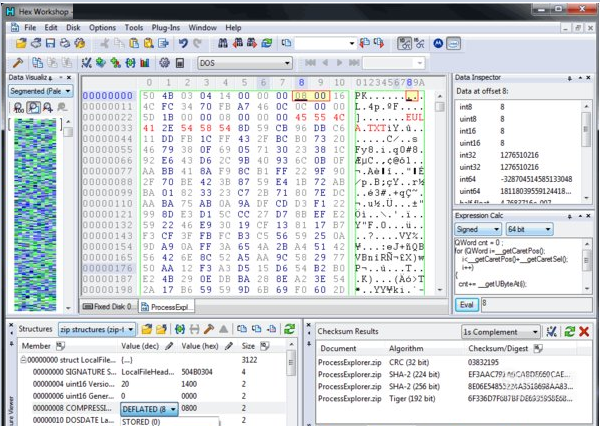This screenshot has height=426, width=600.
Task: Close the Data Inspector panel
Action: pyautogui.click(x=589, y=78)
